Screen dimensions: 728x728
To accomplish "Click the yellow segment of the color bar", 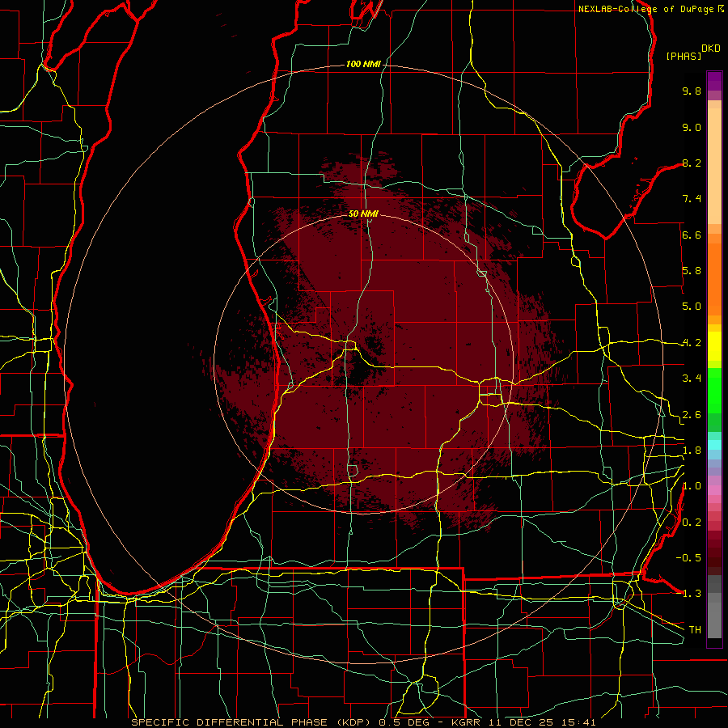I will 714,346.
